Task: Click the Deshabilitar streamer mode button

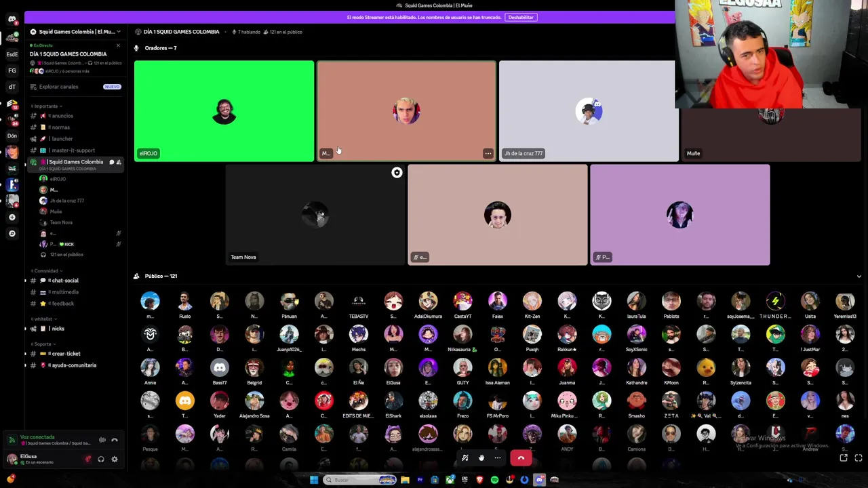Action: click(521, 17)
